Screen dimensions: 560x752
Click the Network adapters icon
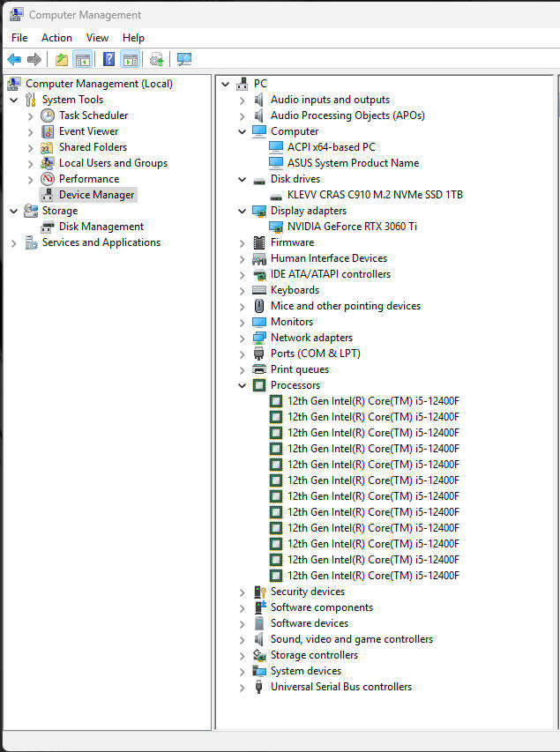(x=259, y=338)
